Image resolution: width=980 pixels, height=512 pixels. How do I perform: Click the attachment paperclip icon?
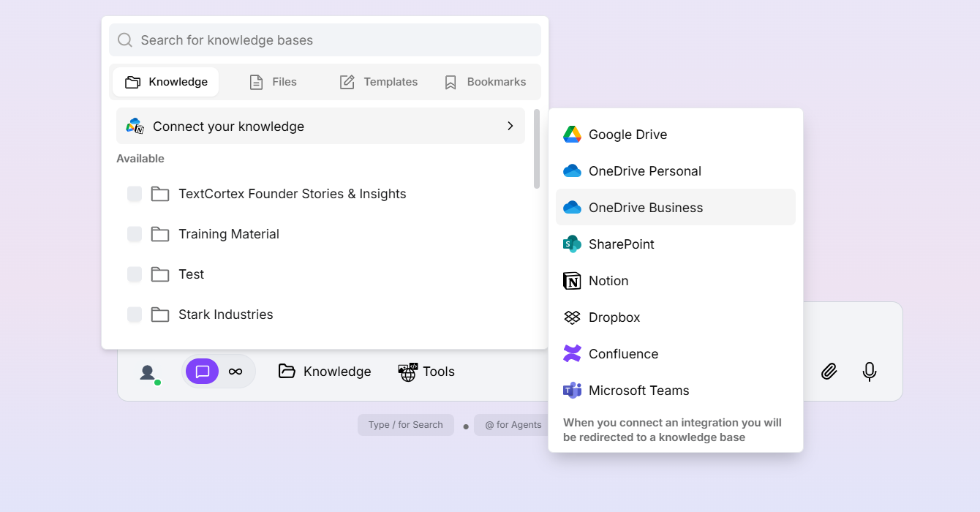(829, 372)
